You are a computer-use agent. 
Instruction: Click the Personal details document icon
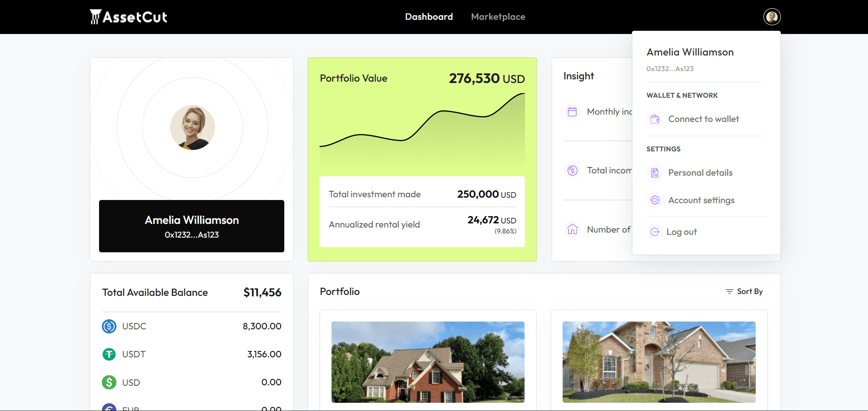click(x=655, y=173)
